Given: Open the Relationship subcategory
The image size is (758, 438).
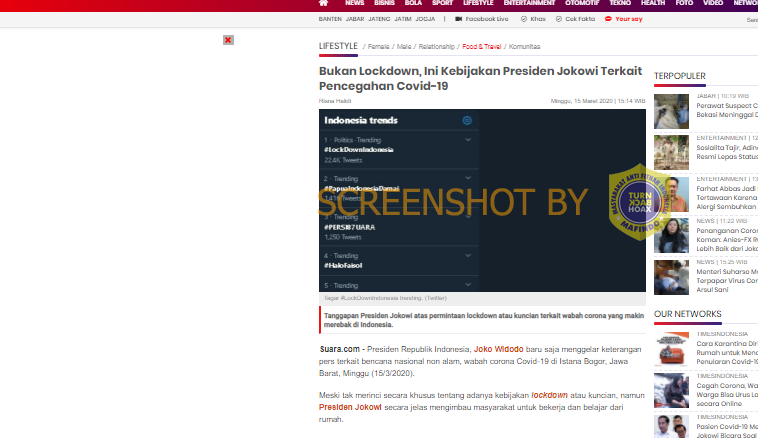Looking at the screenshot, I should (x=437, y=46).
